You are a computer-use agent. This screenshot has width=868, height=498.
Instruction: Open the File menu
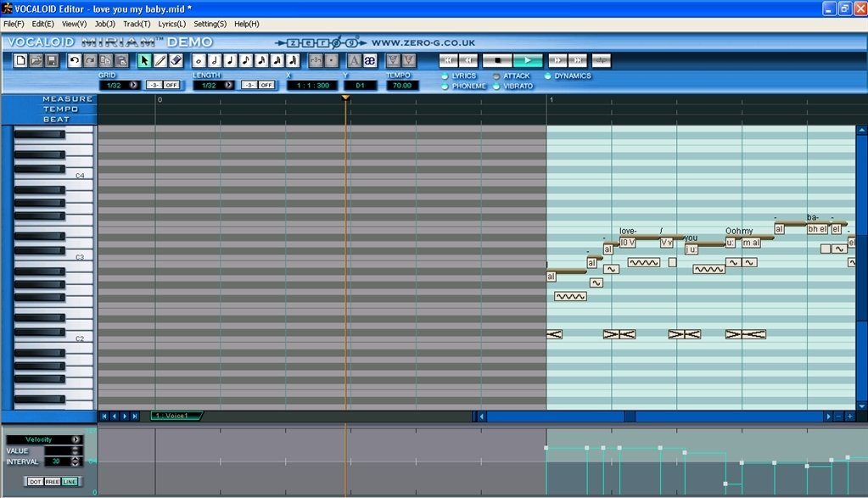tap(14, 24)
